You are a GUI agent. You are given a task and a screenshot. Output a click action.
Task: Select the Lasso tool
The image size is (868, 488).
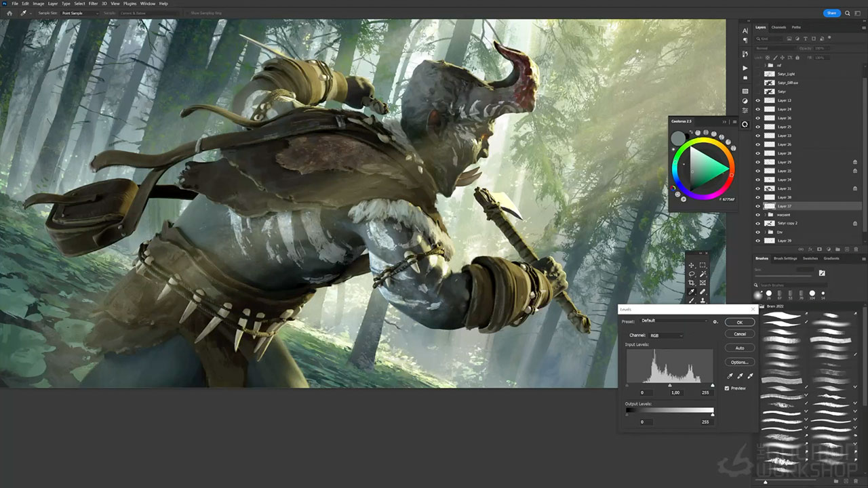[x=692, y=274]
